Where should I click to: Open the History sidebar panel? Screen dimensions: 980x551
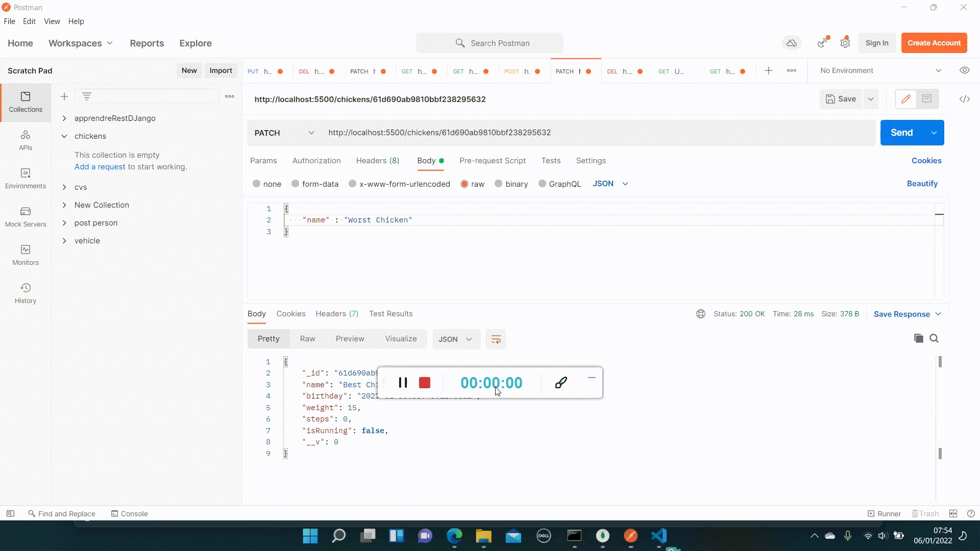tap(25, 292)
